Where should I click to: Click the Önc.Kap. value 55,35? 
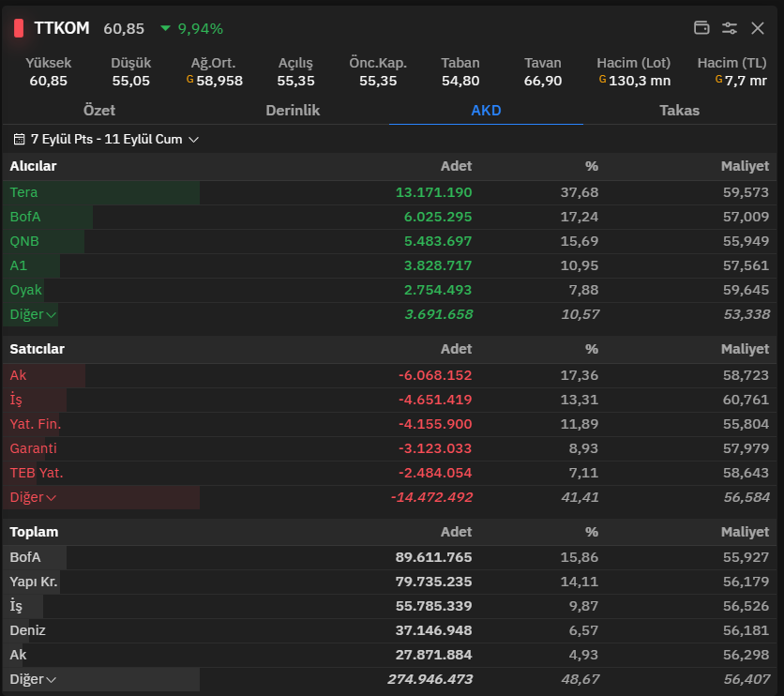[x=378, y=81]
